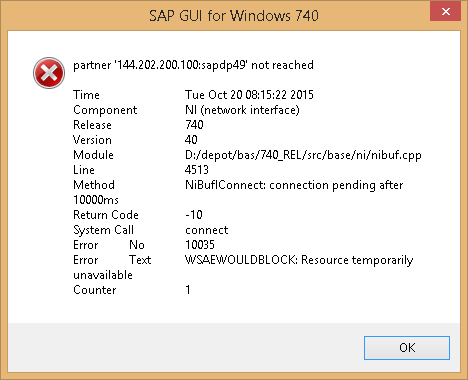Close the SAP GUI error dialog
468x380 pixels.
click(x=445, y=12)
